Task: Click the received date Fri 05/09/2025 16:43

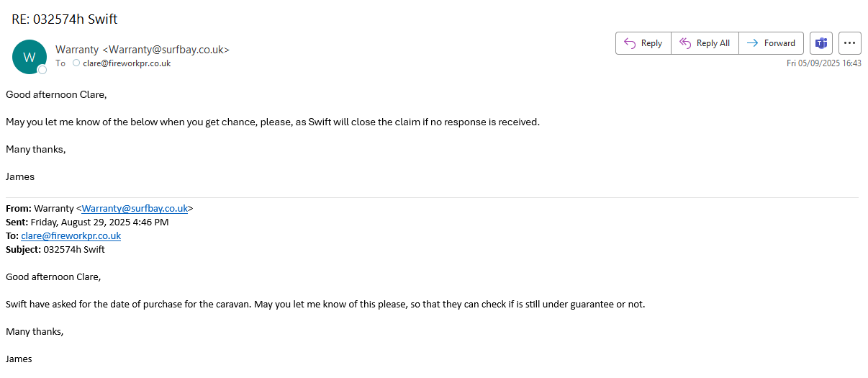Action: (823, 63)
